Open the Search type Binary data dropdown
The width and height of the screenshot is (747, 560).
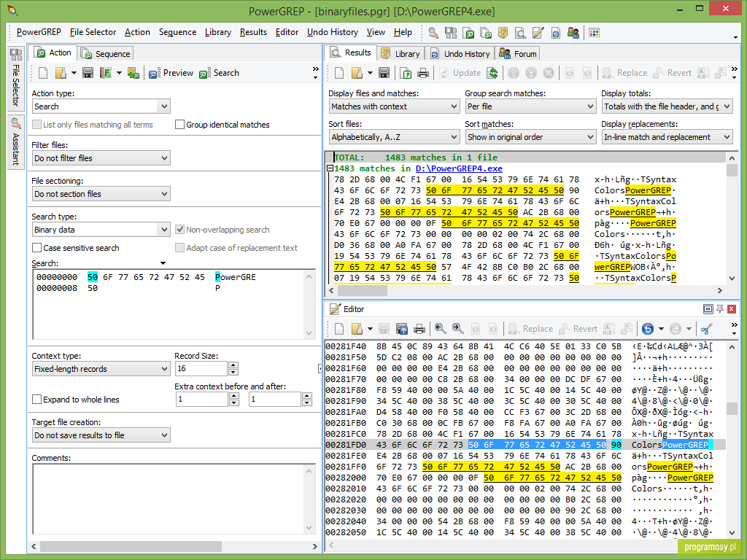[101, 230]
